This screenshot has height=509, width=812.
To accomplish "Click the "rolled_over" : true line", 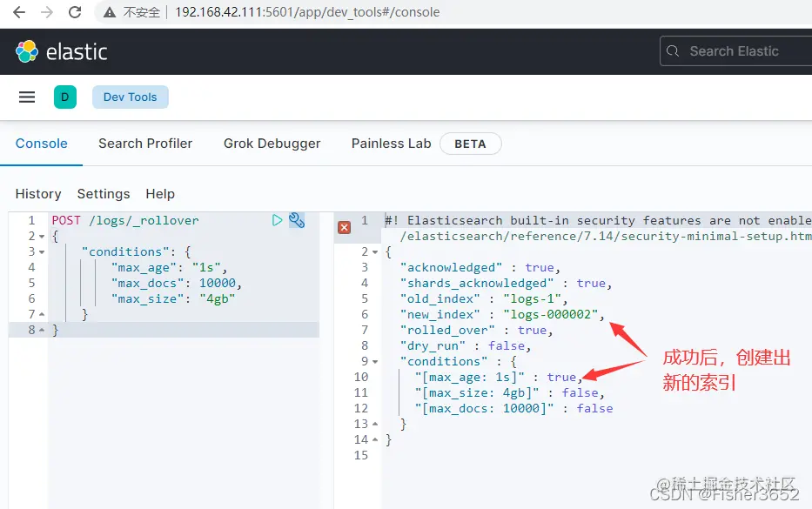I will coord(476,331).
